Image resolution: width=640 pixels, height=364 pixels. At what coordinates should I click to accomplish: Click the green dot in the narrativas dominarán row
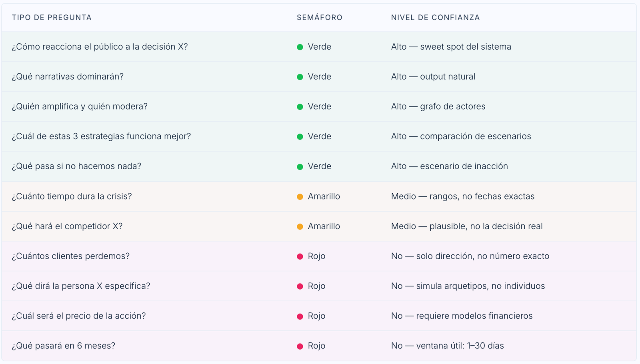click(300, 77)
